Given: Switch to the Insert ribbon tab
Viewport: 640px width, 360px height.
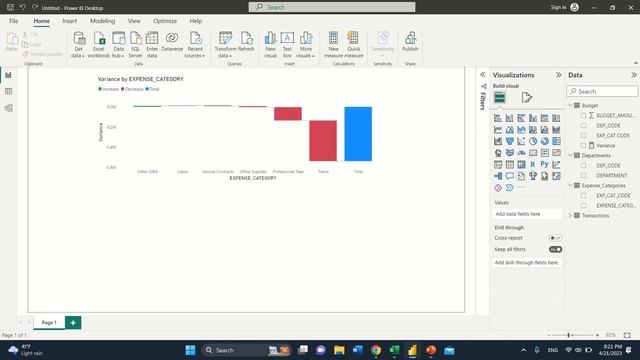Looking at the screenshot, I should [x=69, y=21].
